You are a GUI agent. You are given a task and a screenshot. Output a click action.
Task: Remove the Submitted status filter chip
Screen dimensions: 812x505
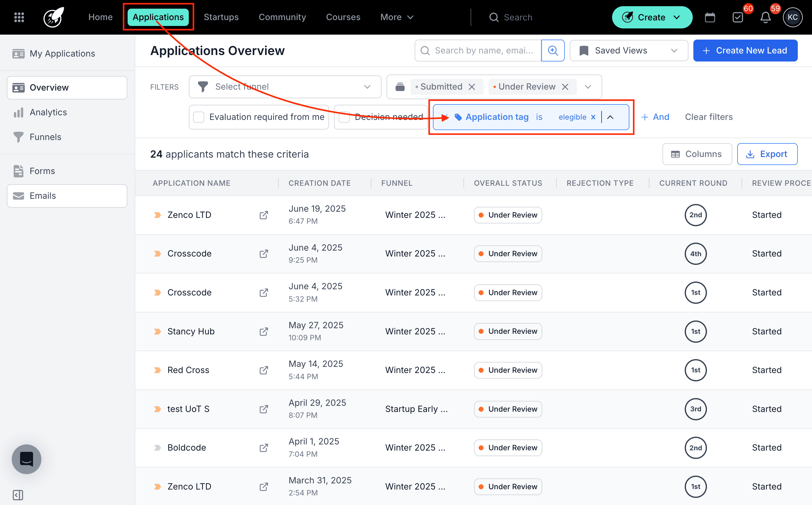472,87
